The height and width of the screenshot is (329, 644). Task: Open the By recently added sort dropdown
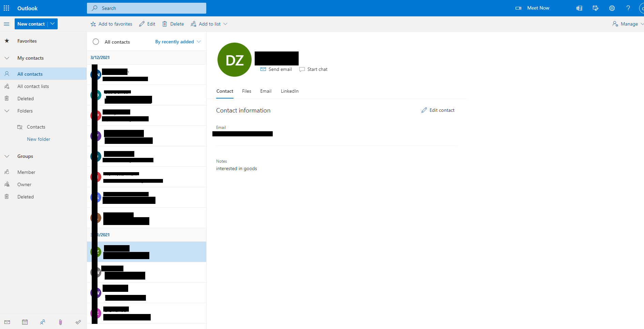click(178, 42)
